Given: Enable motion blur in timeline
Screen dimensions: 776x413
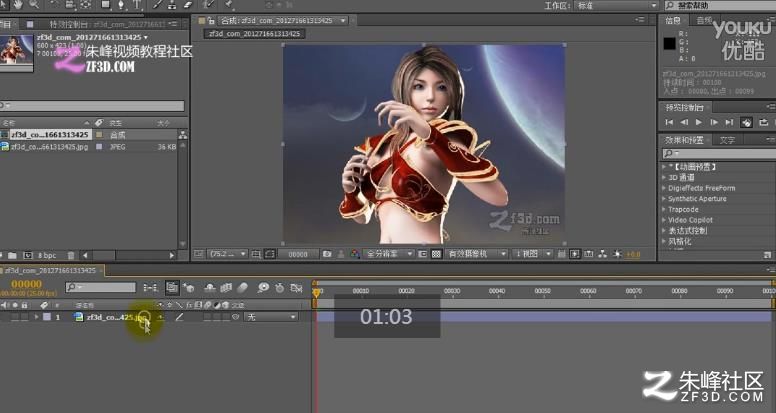Looking at the screenshot, I should (242, 287).
